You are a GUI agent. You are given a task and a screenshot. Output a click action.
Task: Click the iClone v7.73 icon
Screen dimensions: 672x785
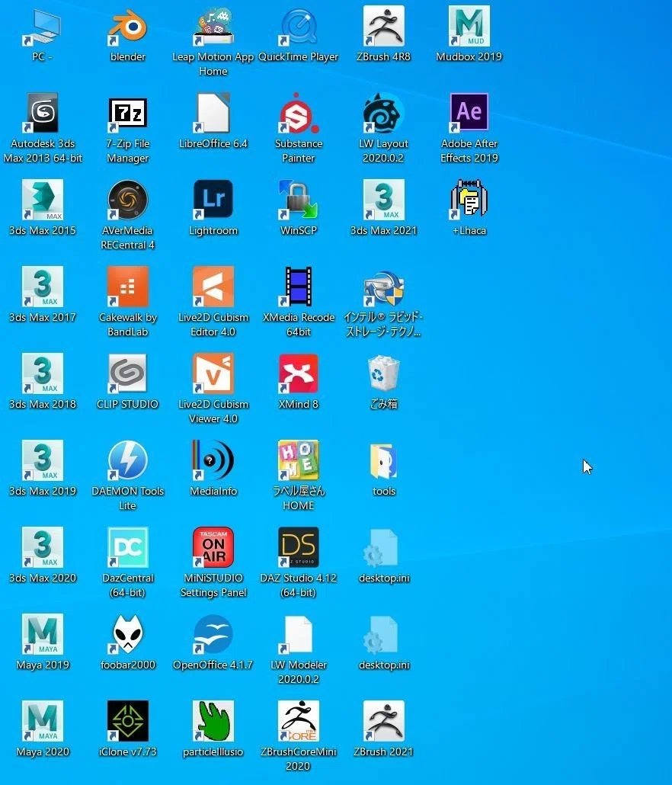click(127, 722)
